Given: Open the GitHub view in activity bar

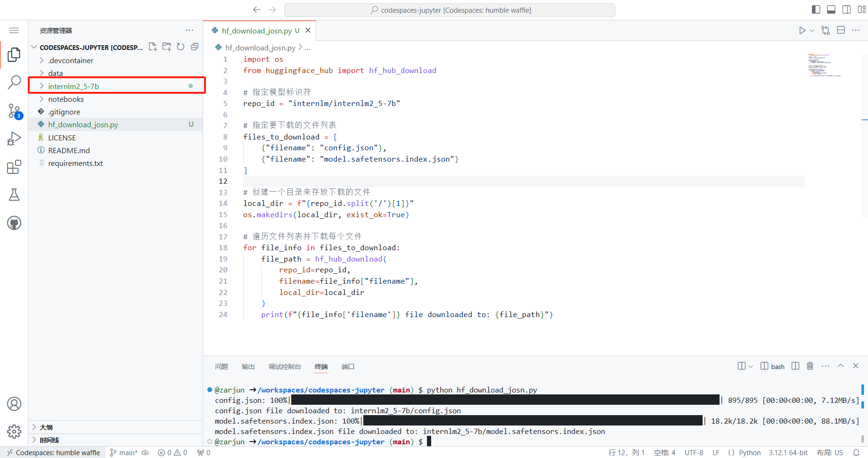Looking at the screenshot, I should tap(14, 223).
